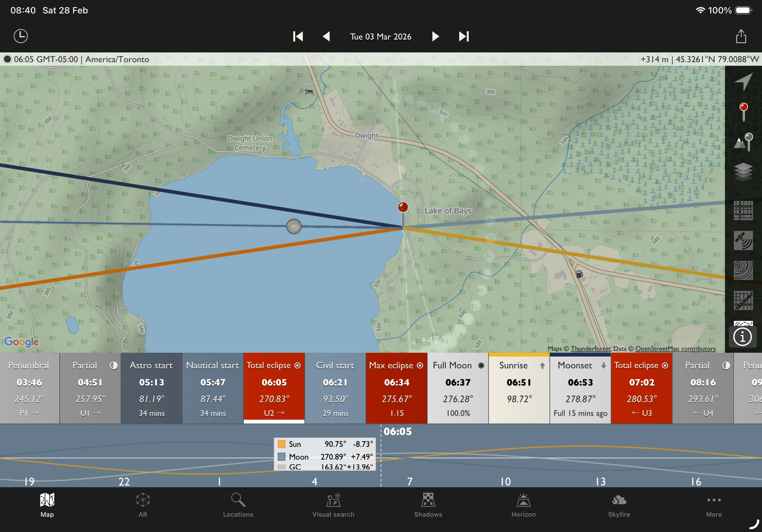
Task: Open the info button on map
Action: click(742, 337)
